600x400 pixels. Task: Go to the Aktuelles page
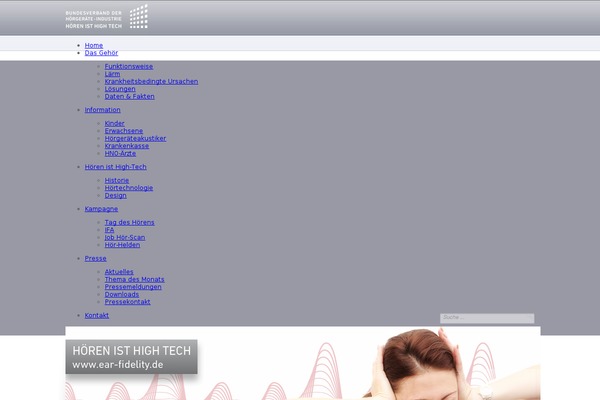[x=119, y=272]
